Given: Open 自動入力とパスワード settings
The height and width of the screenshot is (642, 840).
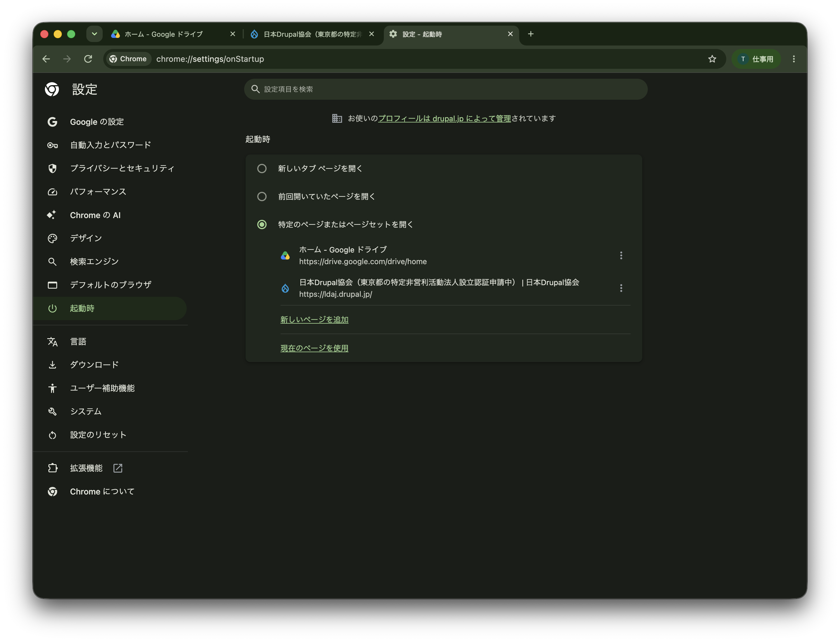Looking at the screenshot, I should (110, 145).
